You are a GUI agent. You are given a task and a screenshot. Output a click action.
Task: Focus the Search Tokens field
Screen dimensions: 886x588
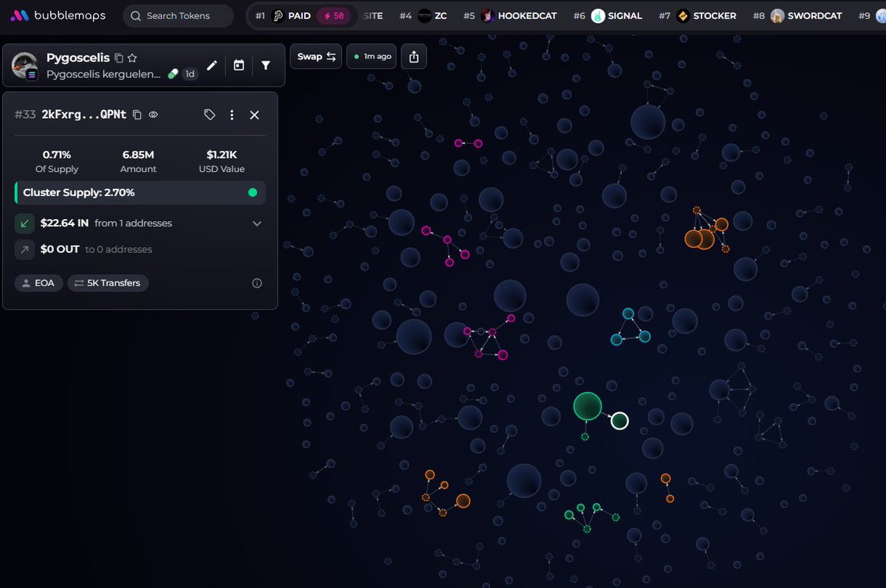pyautogui.click(x=178, y=15)
